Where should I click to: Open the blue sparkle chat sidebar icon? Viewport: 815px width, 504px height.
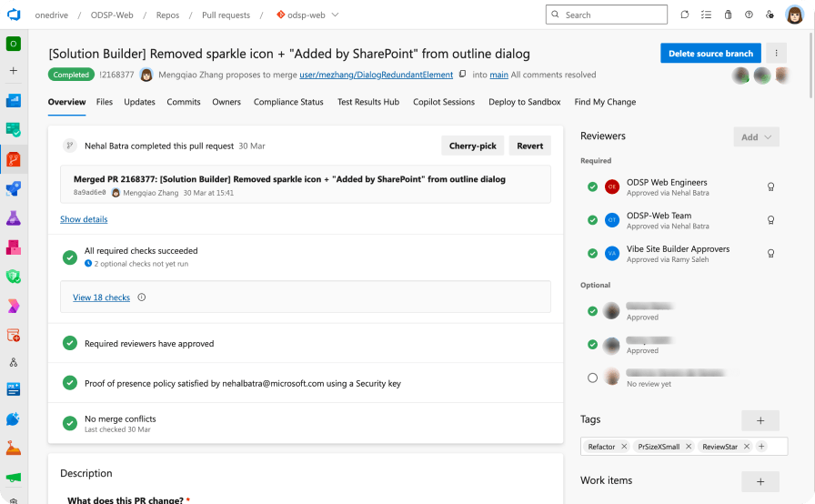[14, 418]
